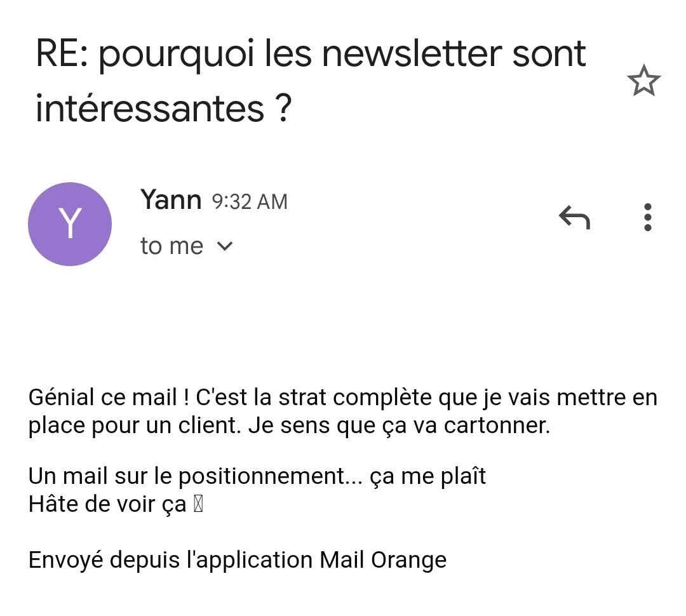Click the "to me" recipient label
The image size is (686, 616).
(171, 246)
